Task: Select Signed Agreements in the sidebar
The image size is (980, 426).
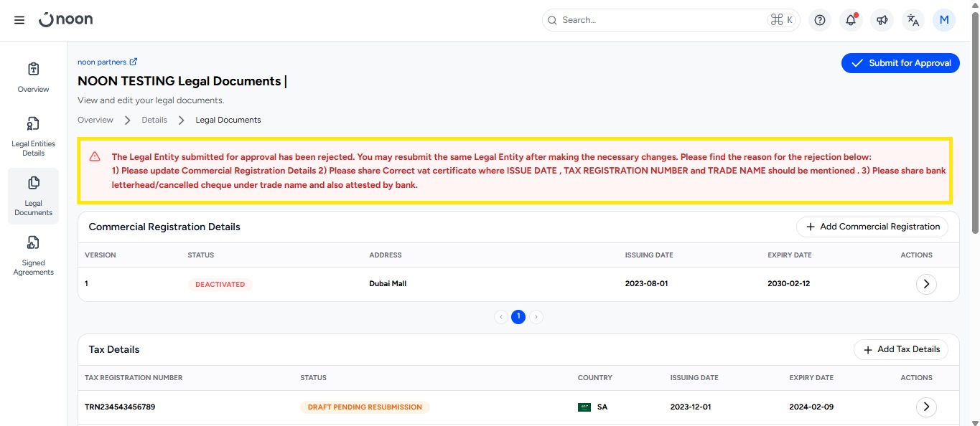Action: [33, 255]
